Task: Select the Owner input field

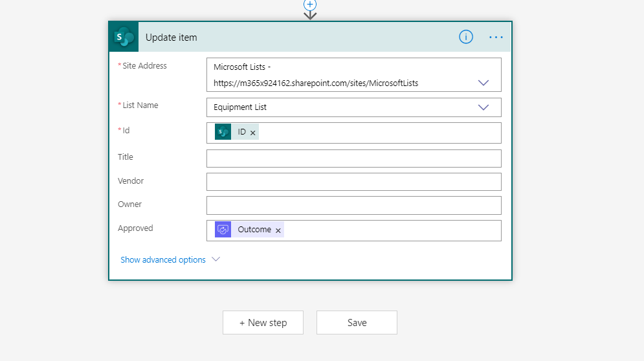Action: 353,205
